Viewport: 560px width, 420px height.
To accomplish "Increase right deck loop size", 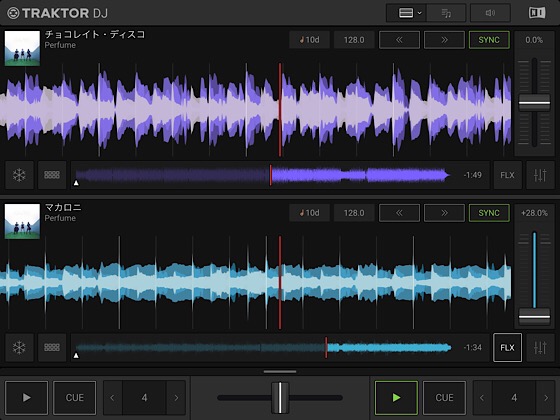I will coord(546,398).
